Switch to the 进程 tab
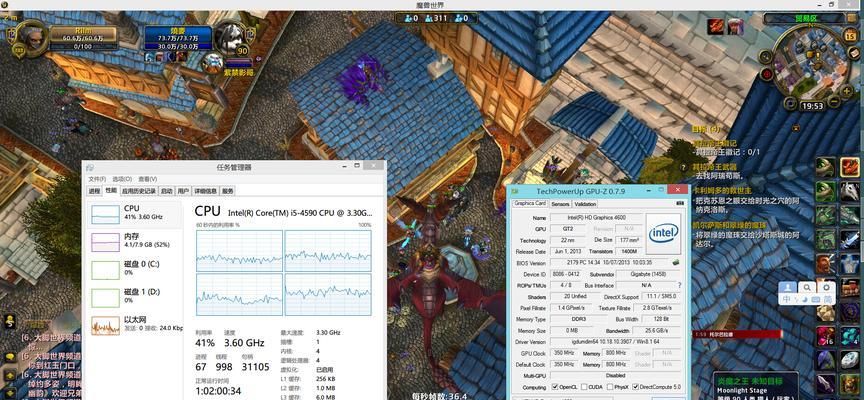The height and width of the screenshot is (400, 864). [94, 191]
